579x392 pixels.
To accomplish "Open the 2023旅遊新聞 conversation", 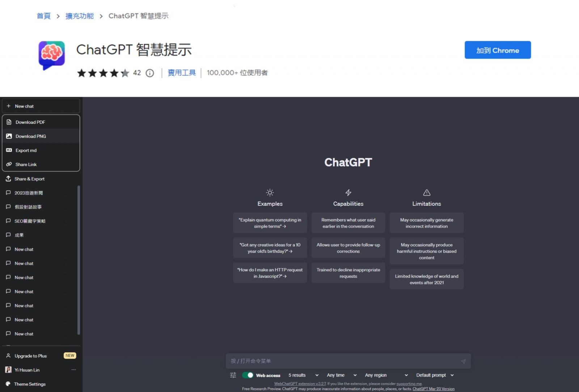I will tap(39, 193).
